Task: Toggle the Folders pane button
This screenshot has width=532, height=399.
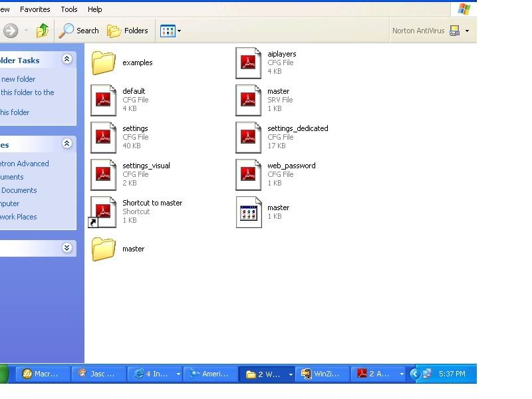Action: click(128, 31)
